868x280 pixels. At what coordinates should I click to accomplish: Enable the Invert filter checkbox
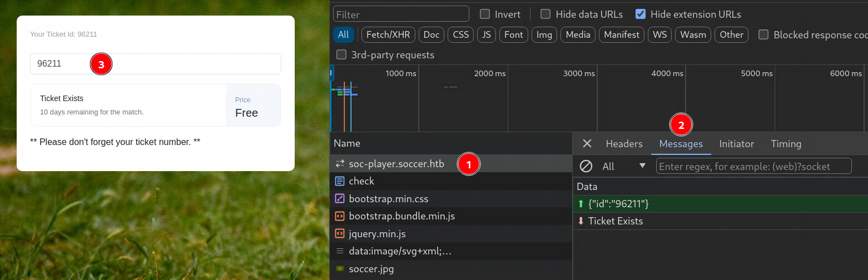coord(485,14)
